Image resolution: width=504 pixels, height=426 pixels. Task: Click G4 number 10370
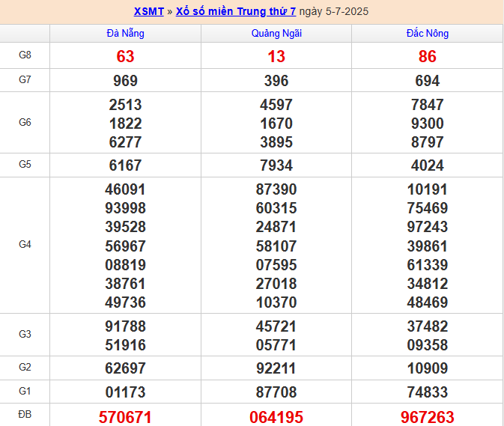(276, 302)
